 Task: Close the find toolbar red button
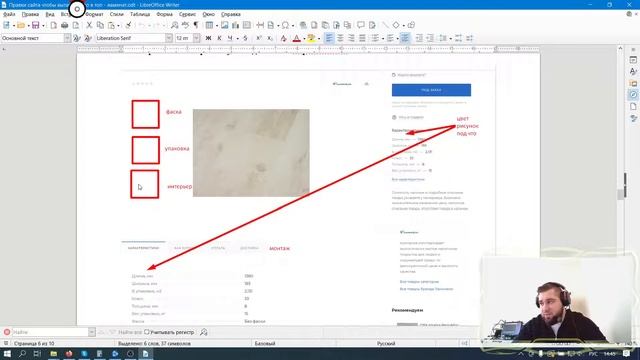tap(7, 332)
